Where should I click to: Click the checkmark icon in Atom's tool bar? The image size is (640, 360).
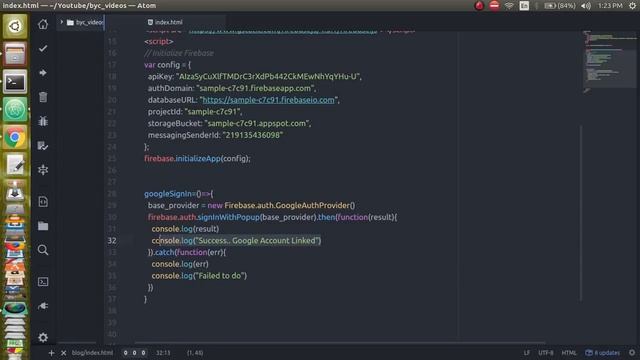point(43,49)
